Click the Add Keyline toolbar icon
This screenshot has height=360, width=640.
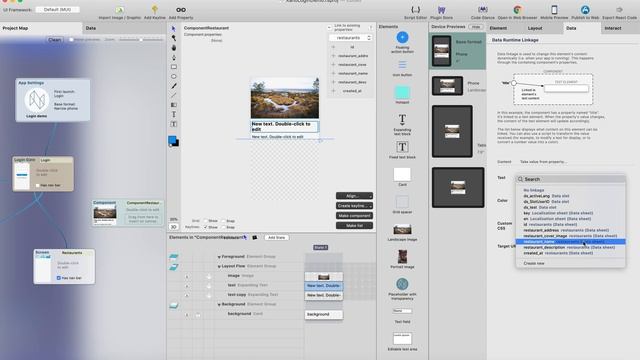click(x=155, y=9)
